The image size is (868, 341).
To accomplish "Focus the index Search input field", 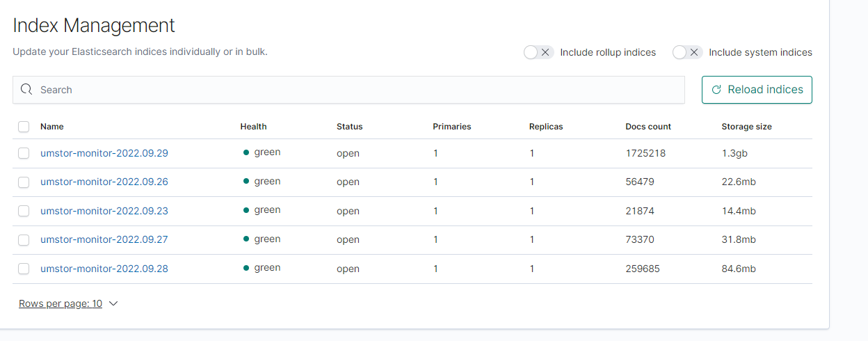I will pyautogui.click(x=348, y=90).
